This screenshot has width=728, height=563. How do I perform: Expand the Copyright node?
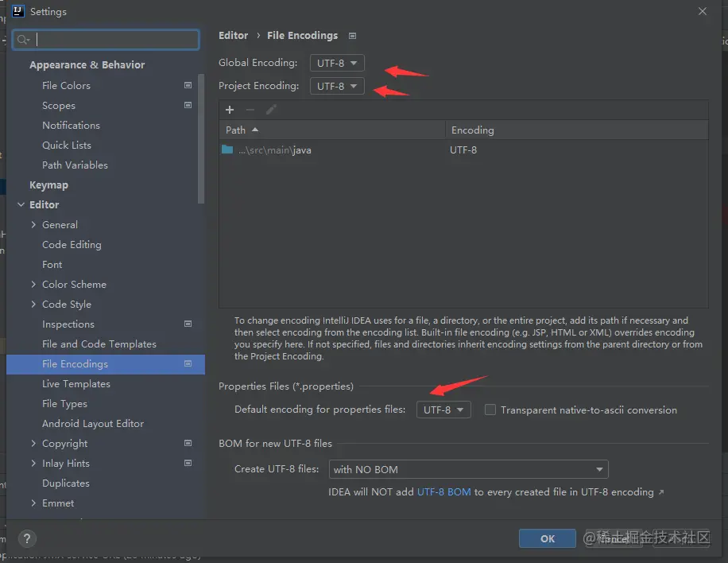33,443
